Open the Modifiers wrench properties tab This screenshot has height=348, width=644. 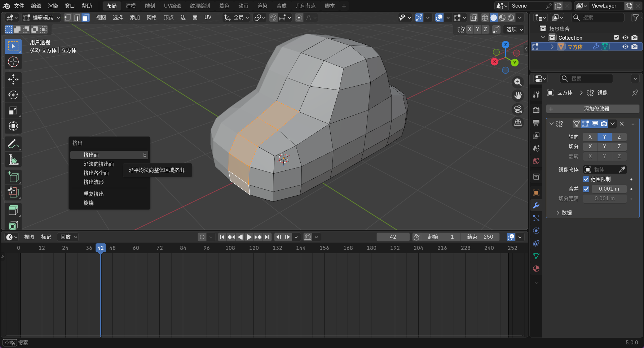536,205
